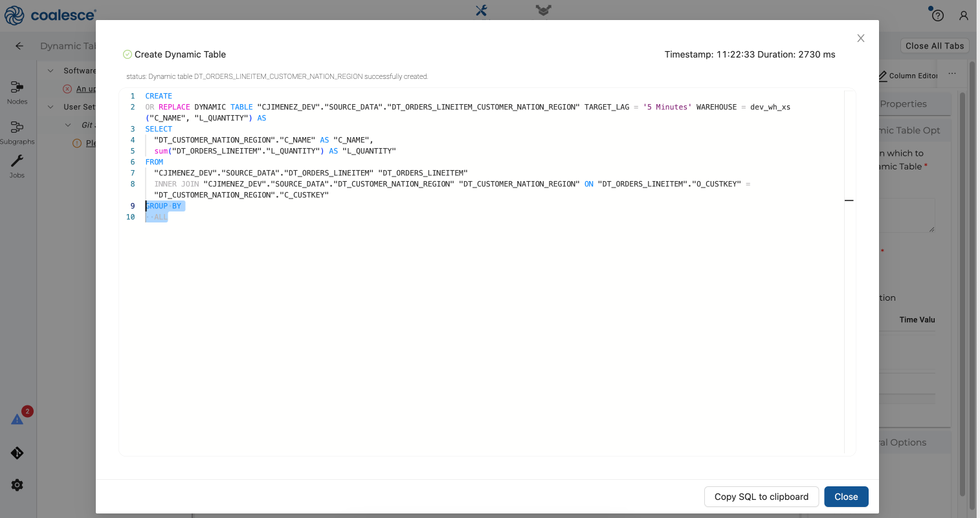This screenshot has height=518, width=980.
Task: Collapse the Software tree section
Action: click(x=50, y=70)
